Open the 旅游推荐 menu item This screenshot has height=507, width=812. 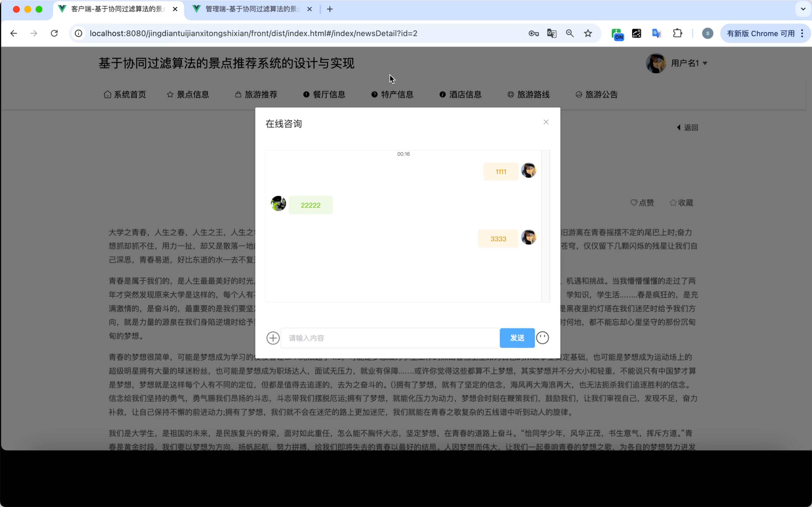(256, 95)
